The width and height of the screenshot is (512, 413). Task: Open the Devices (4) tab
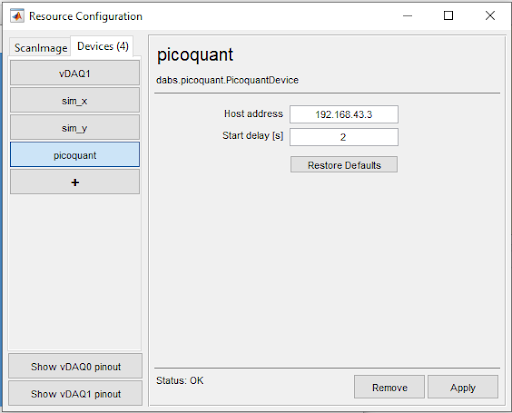pos(103,46)
